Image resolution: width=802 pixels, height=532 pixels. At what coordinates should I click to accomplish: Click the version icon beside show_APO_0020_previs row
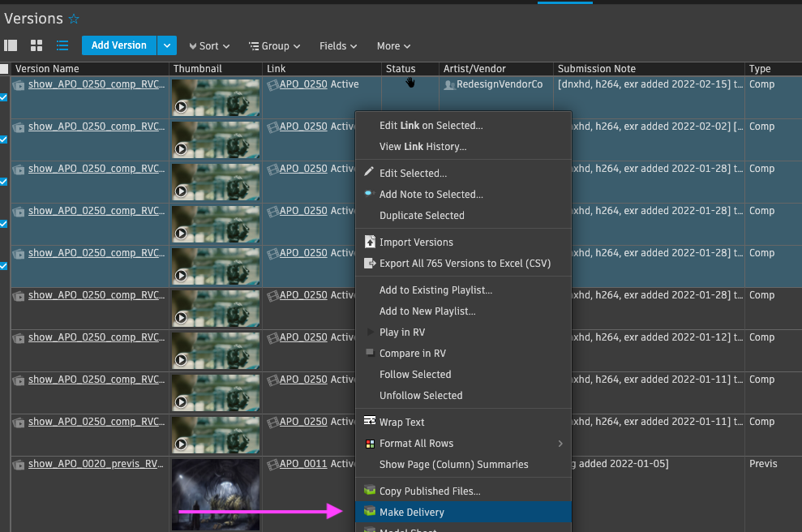[x=19, y=465]
